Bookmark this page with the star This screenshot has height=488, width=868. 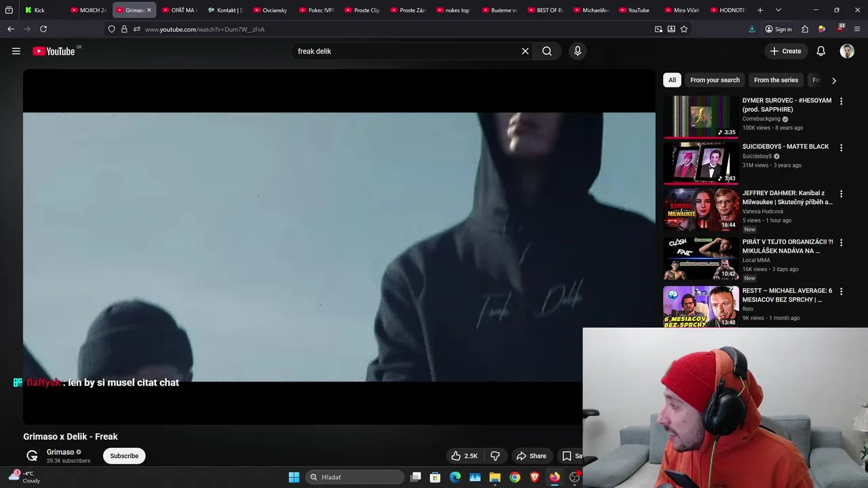[x=684, y=29]
